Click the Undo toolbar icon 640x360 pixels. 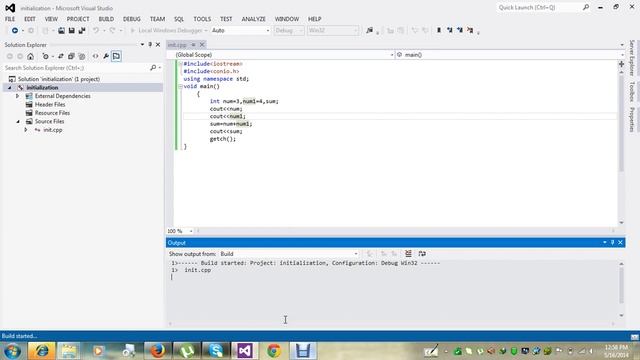coord(96,31)
